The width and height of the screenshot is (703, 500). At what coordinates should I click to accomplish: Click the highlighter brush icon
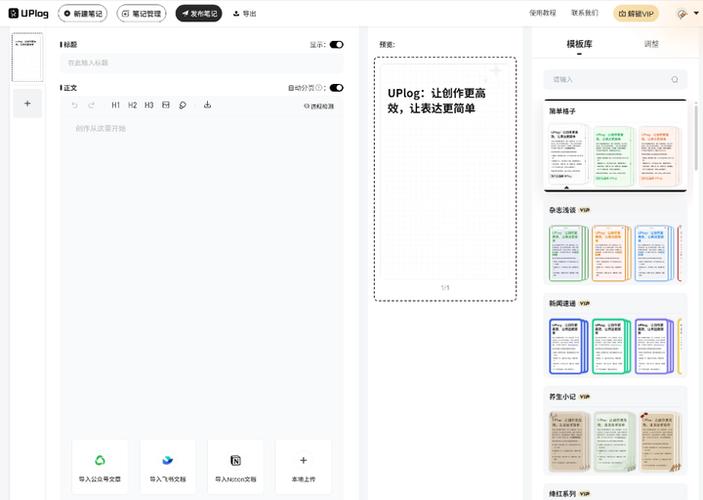click(x=182, y=105)
